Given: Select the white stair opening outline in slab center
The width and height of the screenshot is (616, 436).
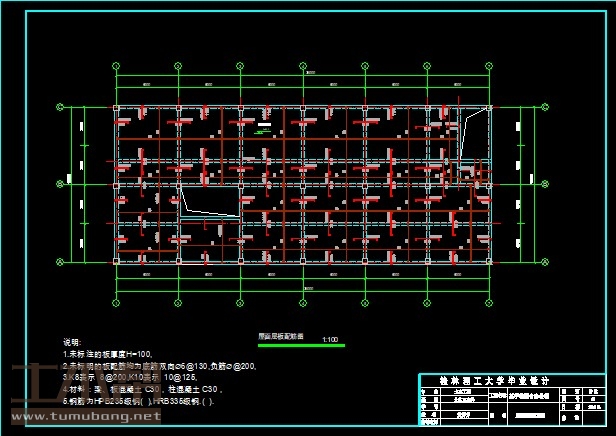Looking at the screenshot, I should click(210, 203).
